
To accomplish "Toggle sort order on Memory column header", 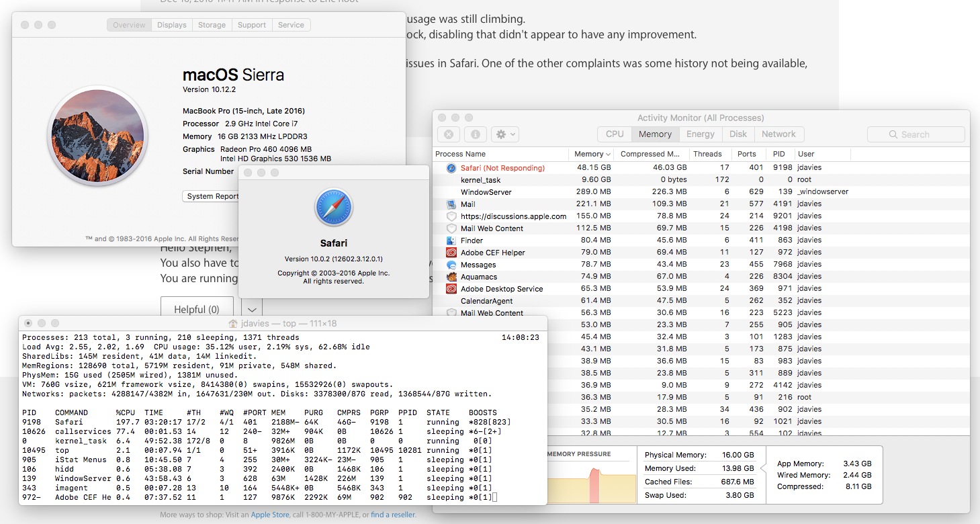I will pos(589,154).
